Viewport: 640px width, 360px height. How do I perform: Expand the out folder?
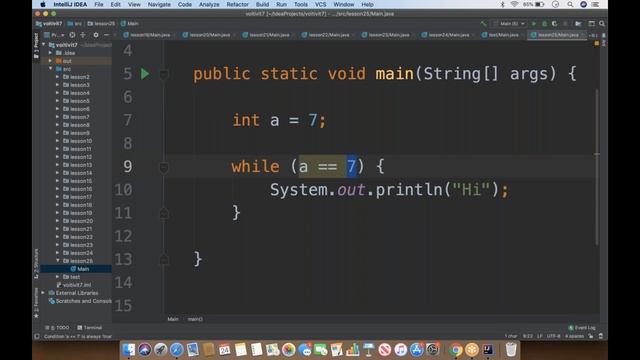click(51, 61)
